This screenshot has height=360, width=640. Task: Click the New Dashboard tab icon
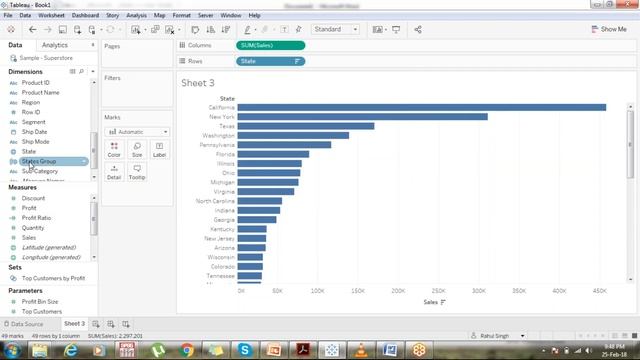pyautogui.click(x=111, y=324)
